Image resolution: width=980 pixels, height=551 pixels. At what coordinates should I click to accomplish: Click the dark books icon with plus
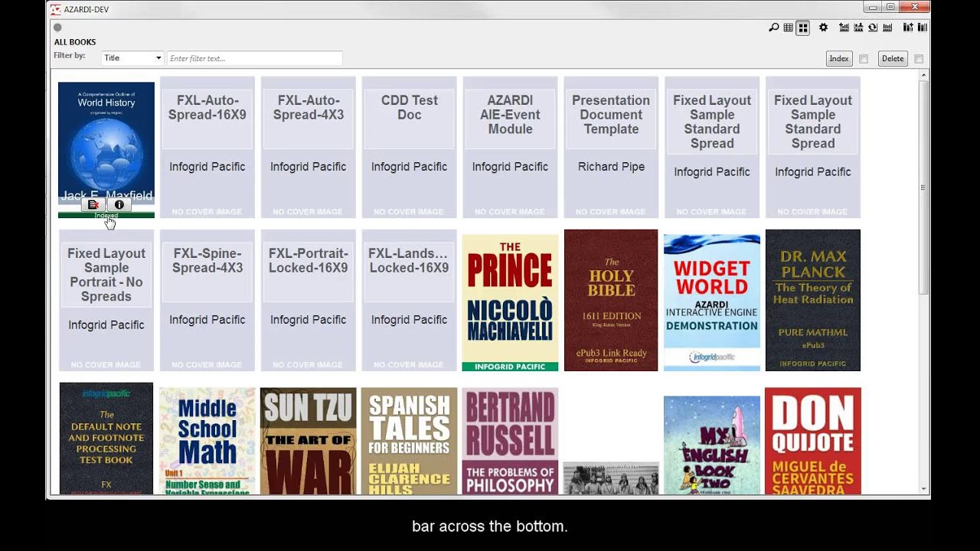point(908,28)
